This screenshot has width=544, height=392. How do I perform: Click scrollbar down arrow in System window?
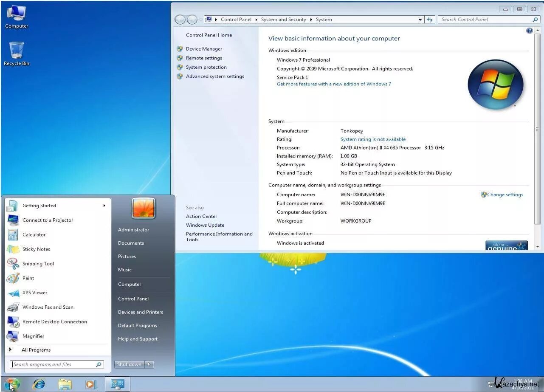pos(537,246)
